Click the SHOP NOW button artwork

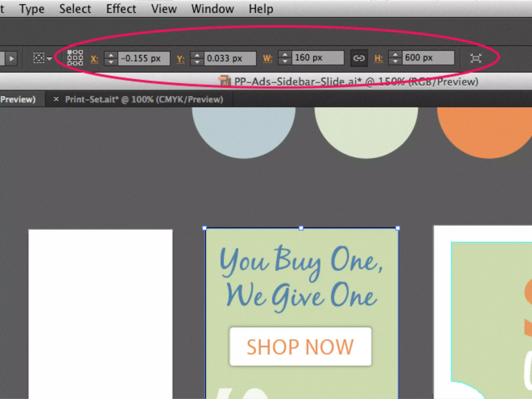301,347
